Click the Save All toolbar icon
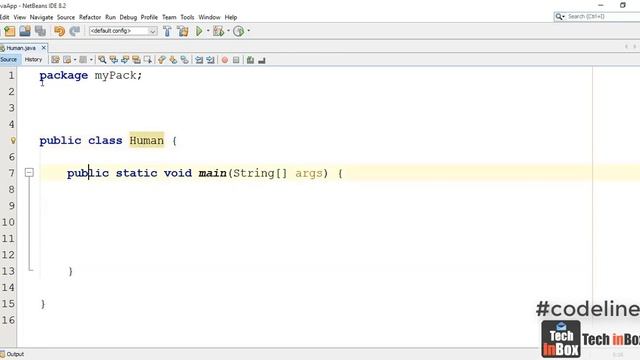This screenshot has height=360, width=640. pyautogui.click(x=40, y=31)
